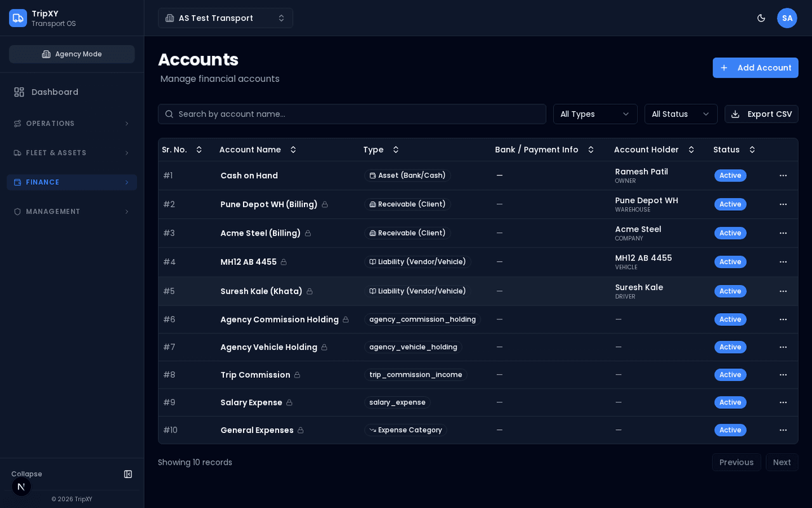Sort by Account Name column

point(258,150)
